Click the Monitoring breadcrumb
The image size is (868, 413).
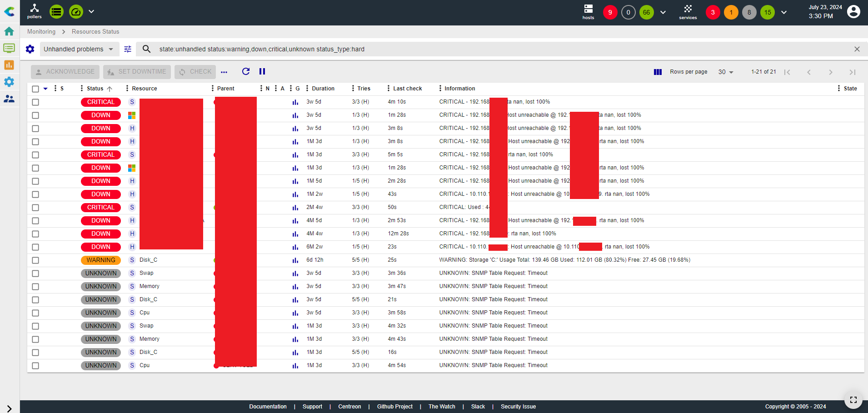click(41, 31)
